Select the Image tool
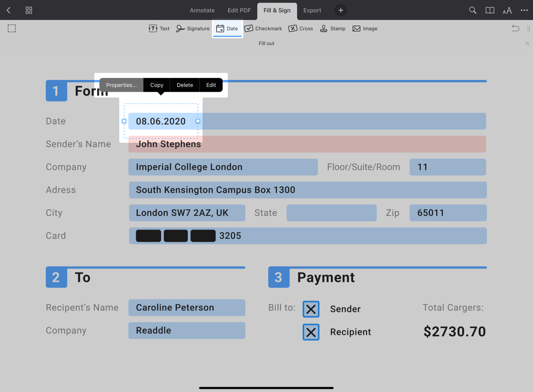This screenshot has width=533, height=392. 365,28
